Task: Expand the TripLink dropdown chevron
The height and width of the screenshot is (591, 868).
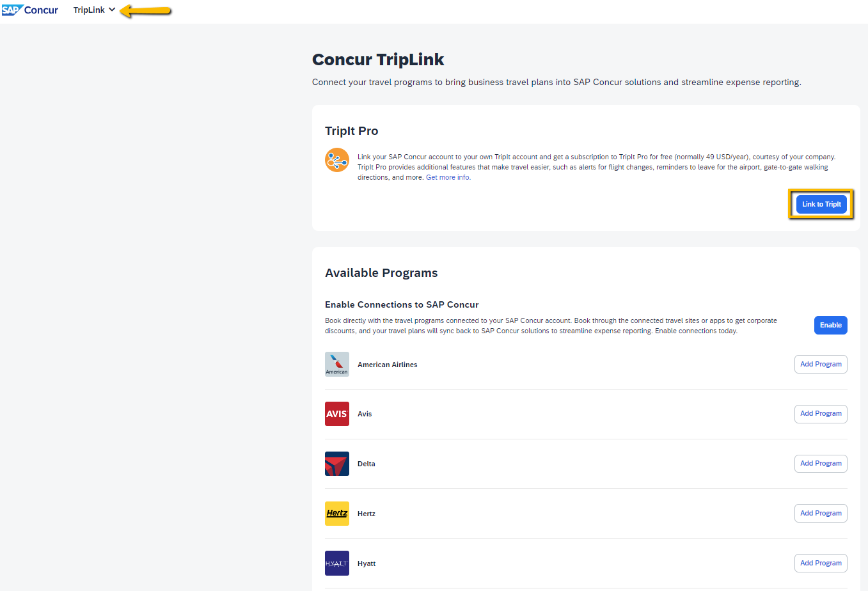Action: 112,10
